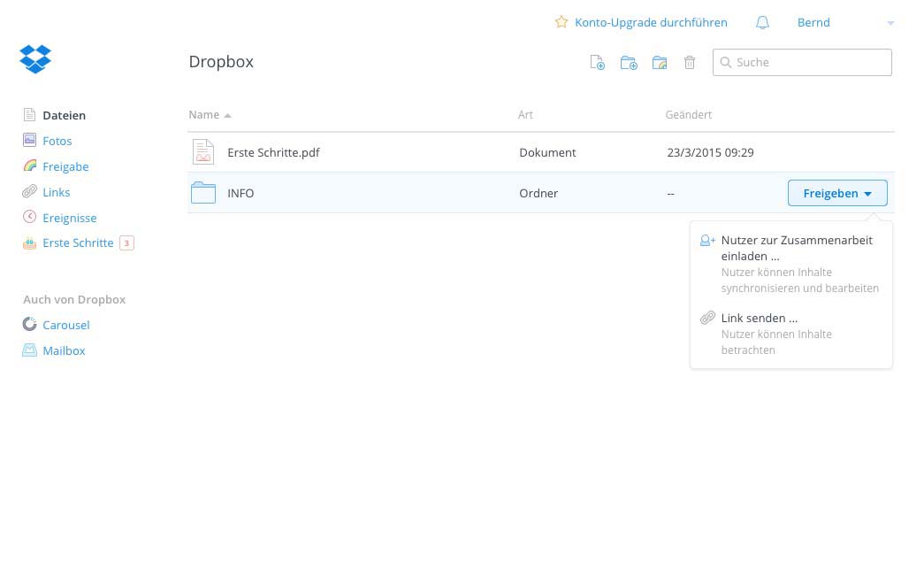The image size is (924, 577).
Task: Click the upload file toolbar icon
Action: click(598, 63)
